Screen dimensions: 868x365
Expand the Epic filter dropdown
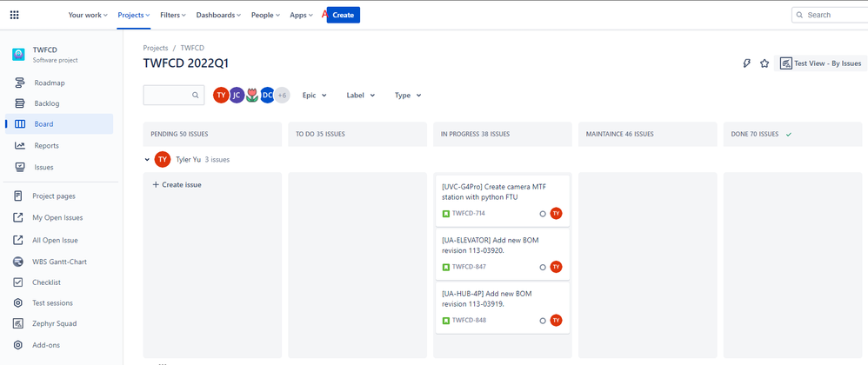[x=314, y=96]
